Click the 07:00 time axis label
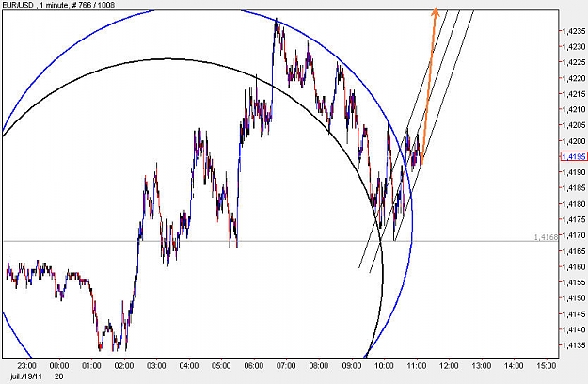588x384 pixels. click(287, 365)
